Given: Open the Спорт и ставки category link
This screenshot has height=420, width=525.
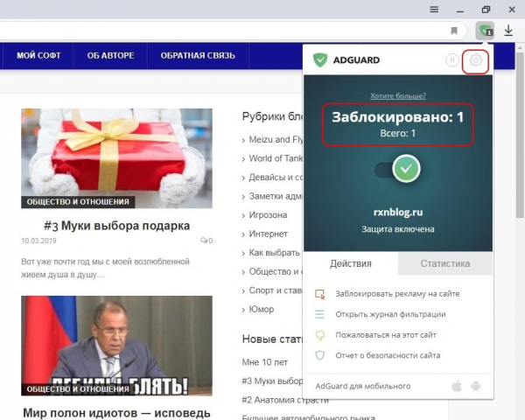Looking at the screenshot, I should (x=276, y=290).
